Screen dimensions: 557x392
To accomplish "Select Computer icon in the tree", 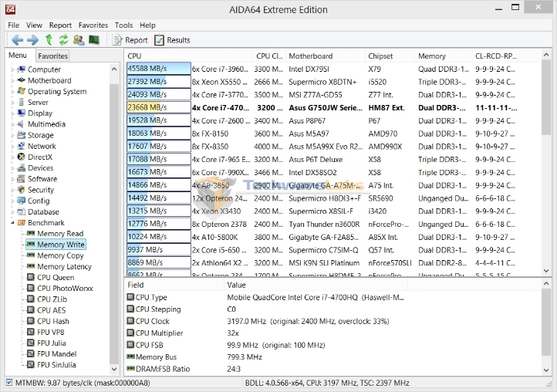I will (x=22, y=69).
